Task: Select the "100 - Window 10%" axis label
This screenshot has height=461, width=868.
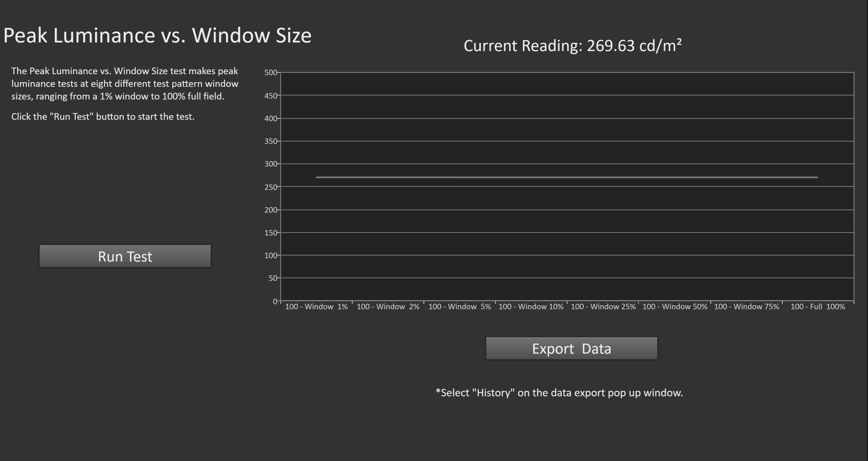Action: point(531,306)
